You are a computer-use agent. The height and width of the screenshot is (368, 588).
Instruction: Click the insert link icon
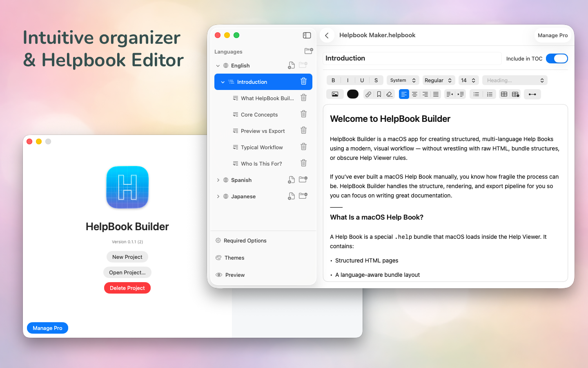[368, 94]
